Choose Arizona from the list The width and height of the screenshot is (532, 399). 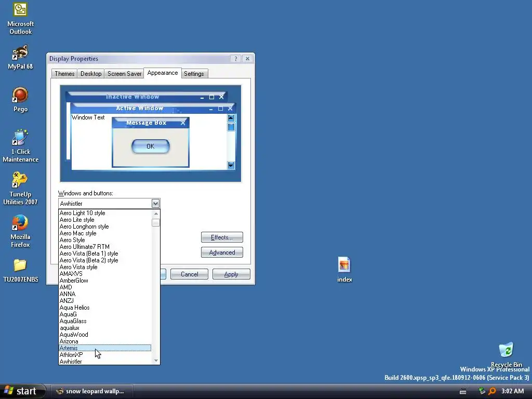point(105,341)
